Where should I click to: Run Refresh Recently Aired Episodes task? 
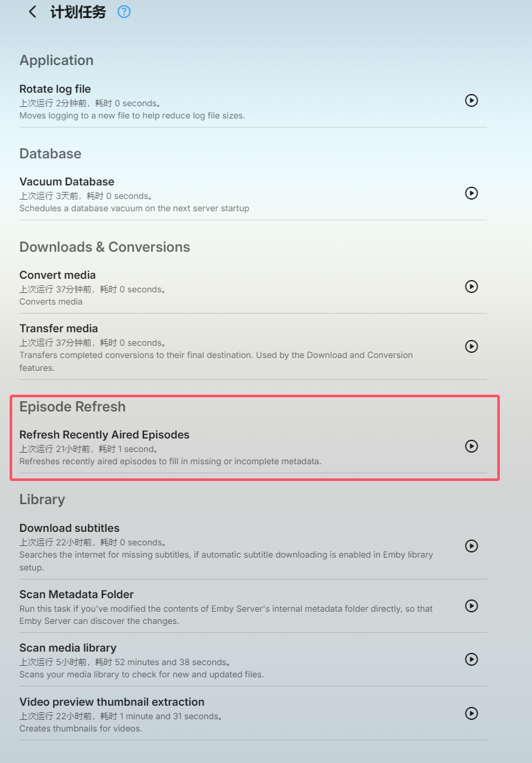472,446
